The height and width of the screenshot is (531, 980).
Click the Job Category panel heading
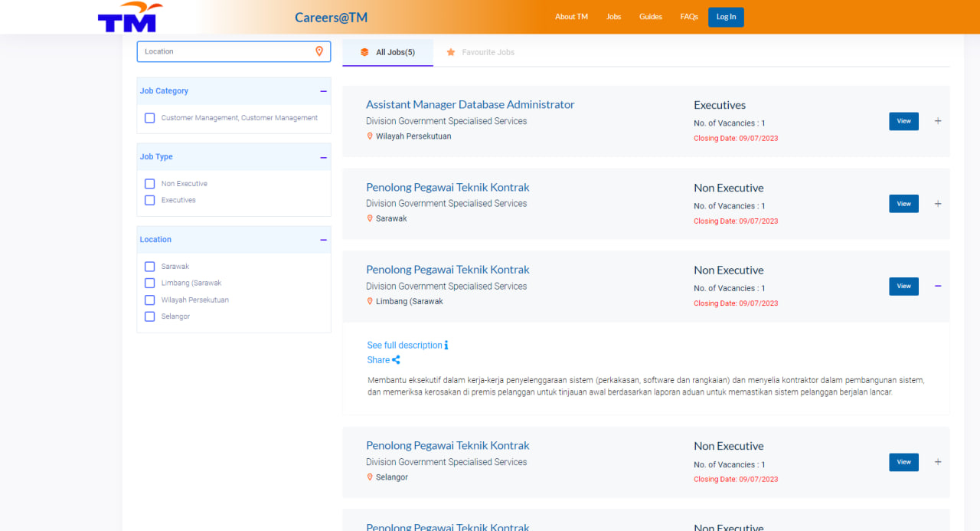(164, 91)
